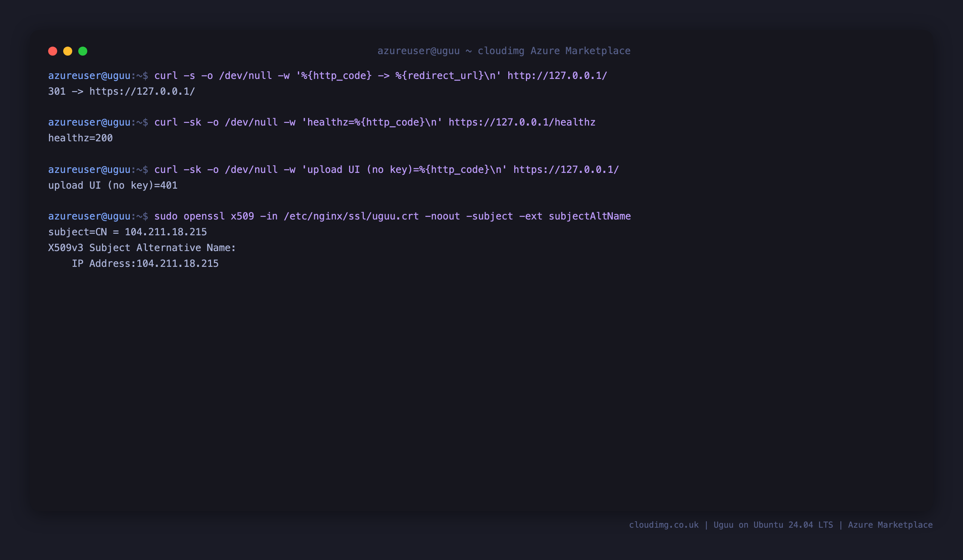Click the footer text 'cloudimg.co.uk | Uguu on Ubuntu 24.04 LTS'
This screenshot has width=963, height=560.
731,525
